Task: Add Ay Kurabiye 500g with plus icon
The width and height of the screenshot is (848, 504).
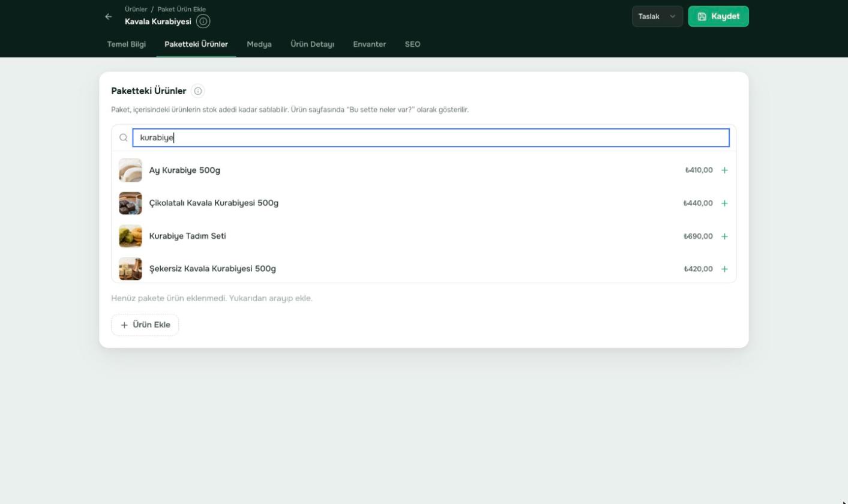Action: tap(724, 170)
